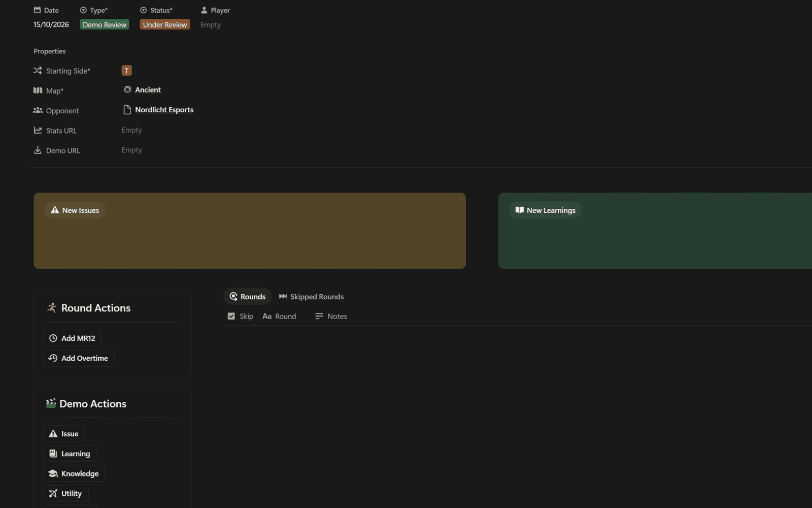Click the Opponent people icon
Viewport: 812px width, 508px height.
click(x=38, y=110)
